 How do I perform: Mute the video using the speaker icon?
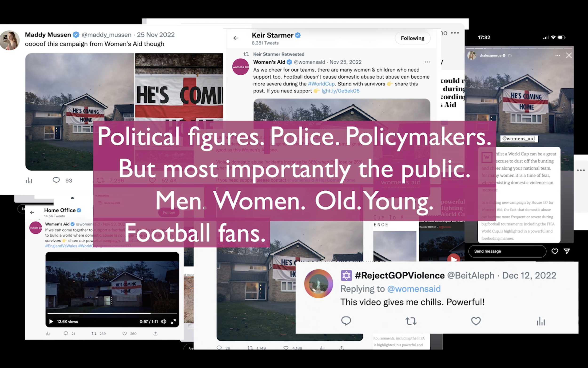(164, 322)
